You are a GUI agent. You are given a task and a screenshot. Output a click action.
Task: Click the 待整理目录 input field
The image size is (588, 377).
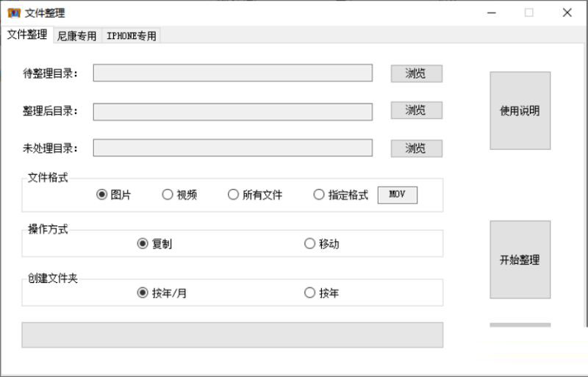(232, 73)
